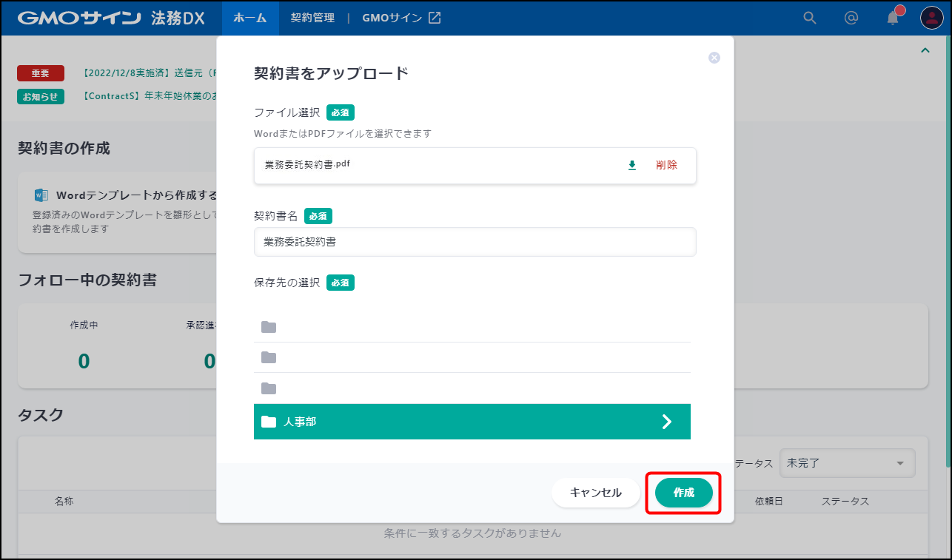
Task: Close the upload dialog with the X icon
Action: point(714,58)
